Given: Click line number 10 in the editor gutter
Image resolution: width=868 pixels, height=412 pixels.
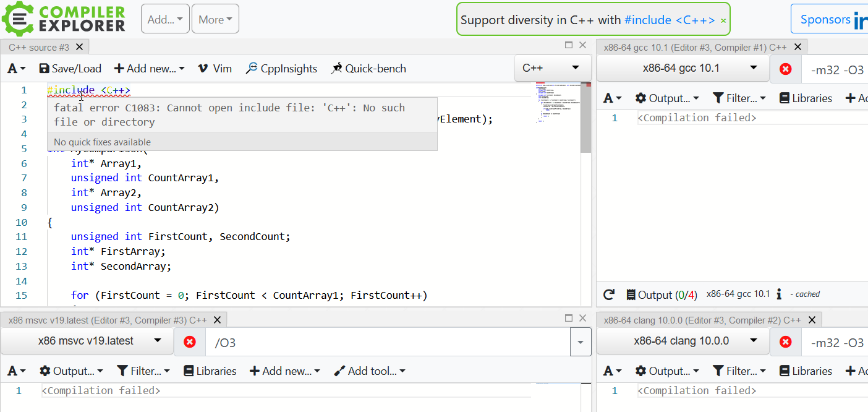Looking at the screenshot, I should pyautogui.click(x=22, y=222).
